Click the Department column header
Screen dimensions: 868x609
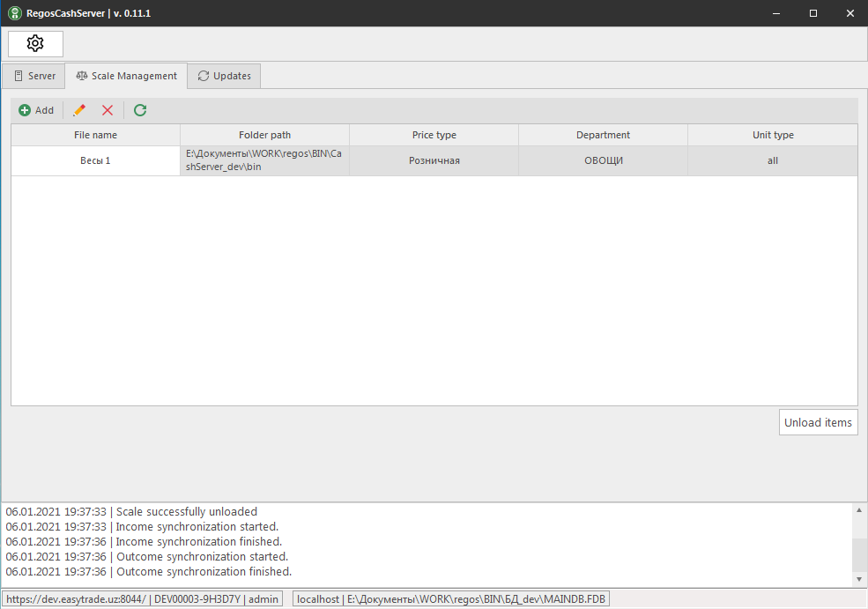pyautogui.click(x=603, y=135)
